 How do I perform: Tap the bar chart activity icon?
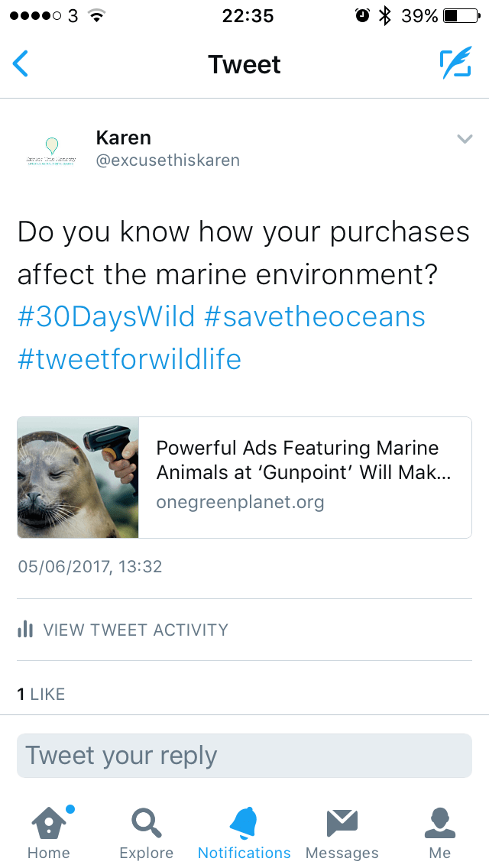tap(26, 630)
